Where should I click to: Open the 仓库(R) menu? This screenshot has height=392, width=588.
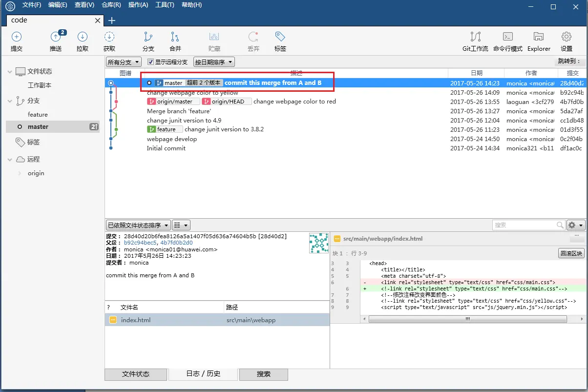111,4
